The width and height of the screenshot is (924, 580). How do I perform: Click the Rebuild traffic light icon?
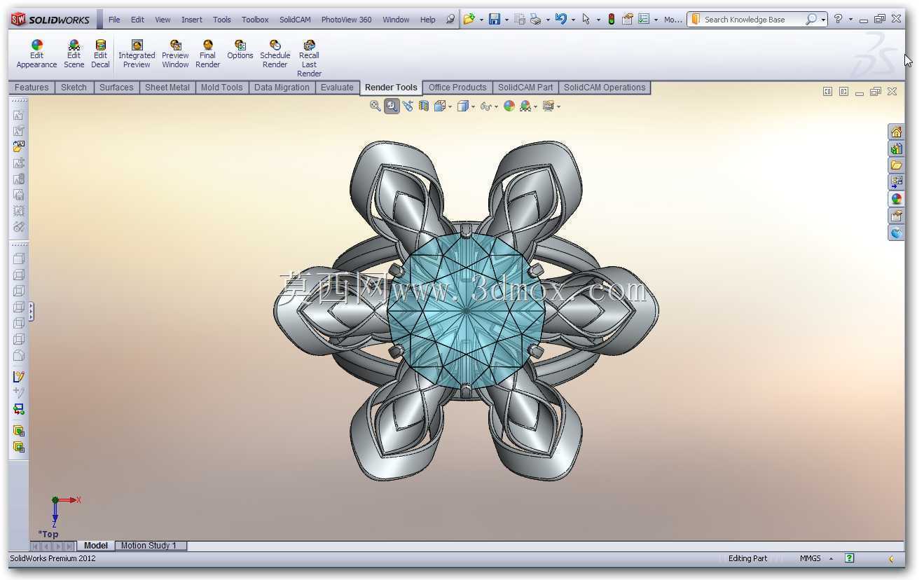[x=611, y=19]
